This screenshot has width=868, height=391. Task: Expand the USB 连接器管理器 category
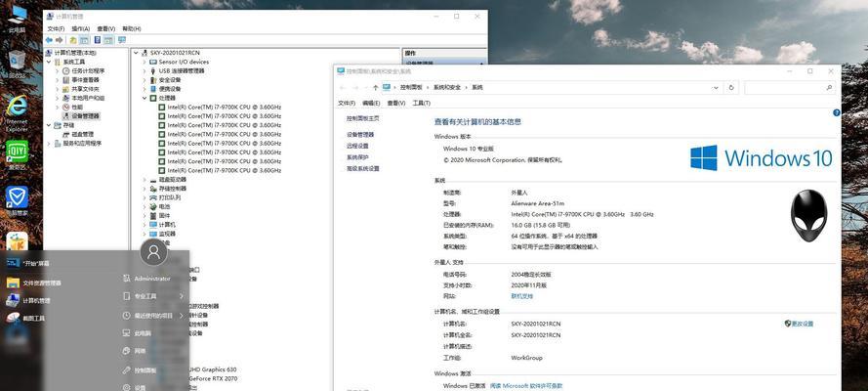[x=145, y=71]
